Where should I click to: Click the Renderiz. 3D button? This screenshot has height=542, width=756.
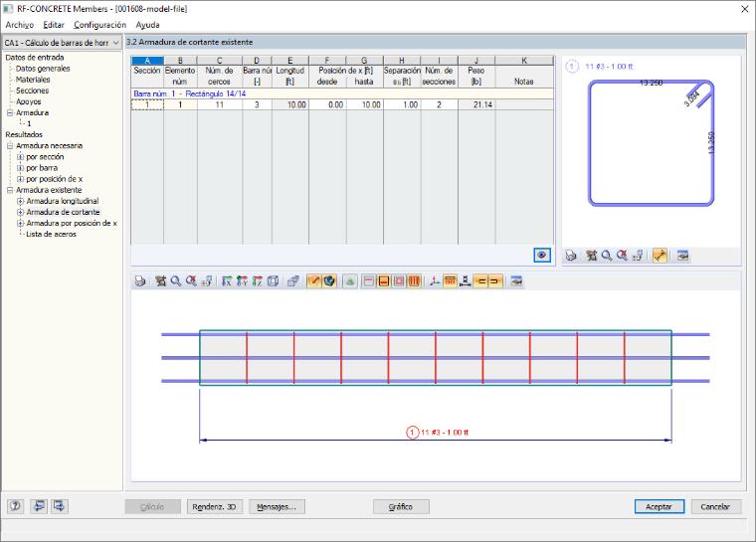215,507
